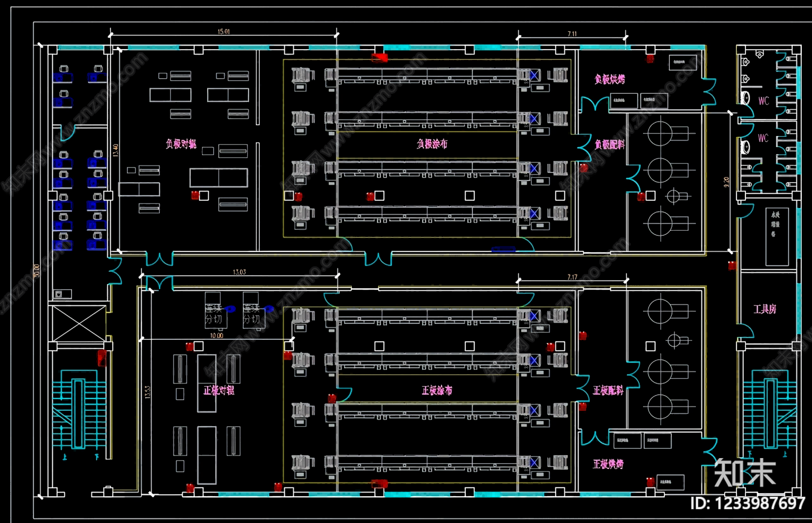Viewport: 812px width, 523px height.
Task: Click the 13.40 vertical dimension text
Action: coord(115,150)
